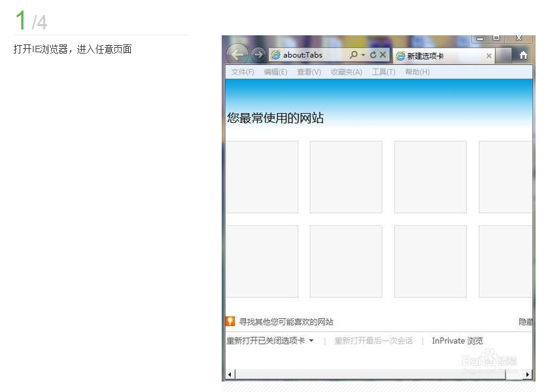
Task: Open the 帮助(H) menu
Action: pos(417,72)
